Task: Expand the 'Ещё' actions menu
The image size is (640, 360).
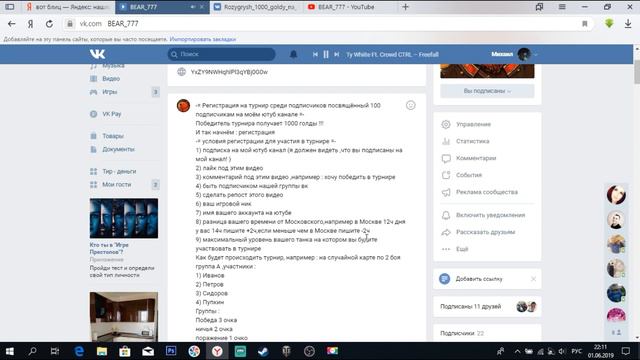Action: pos(462,249)
